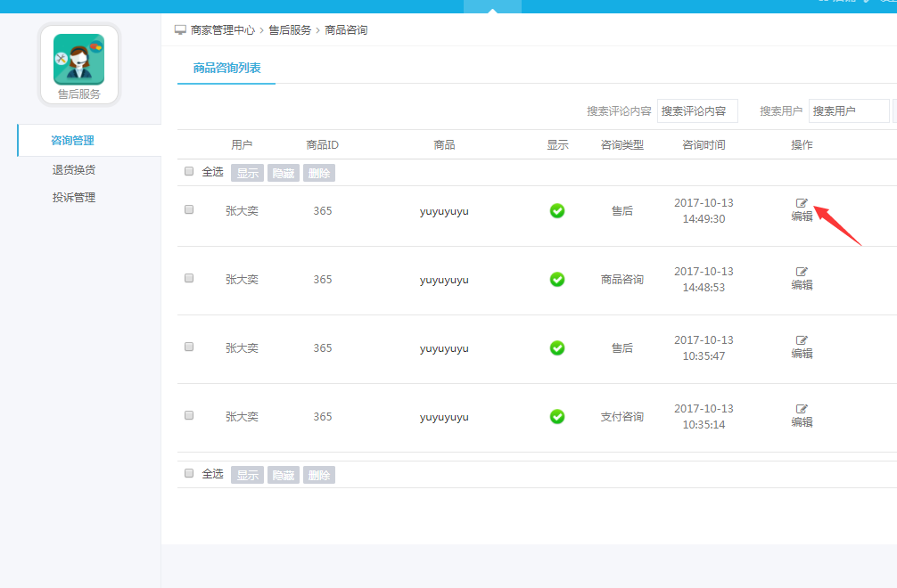Click edit icon for 10:35:14 consultation
Image resolution: width=897 pixels, height=588 pixels.
[802, 409]
